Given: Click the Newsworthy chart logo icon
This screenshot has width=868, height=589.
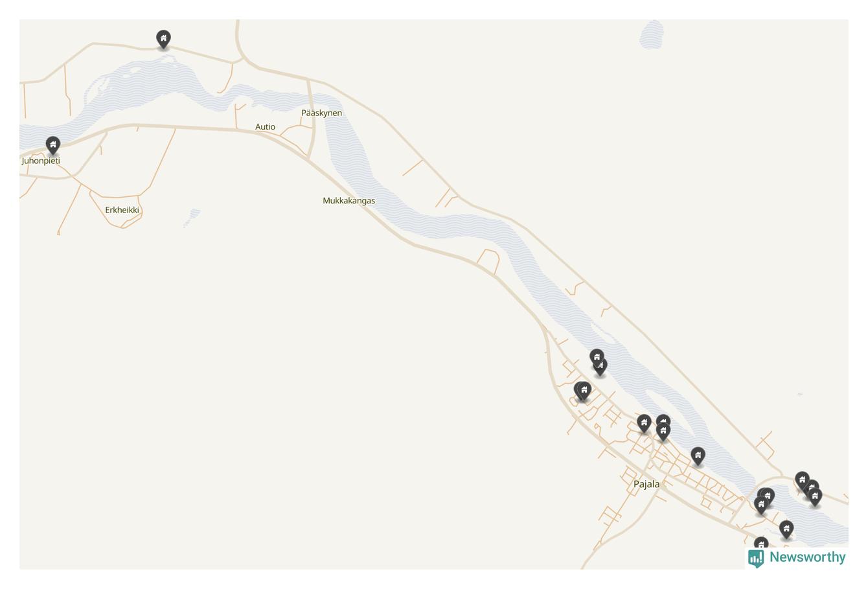Looking at the screenshot, I should 756,558.
